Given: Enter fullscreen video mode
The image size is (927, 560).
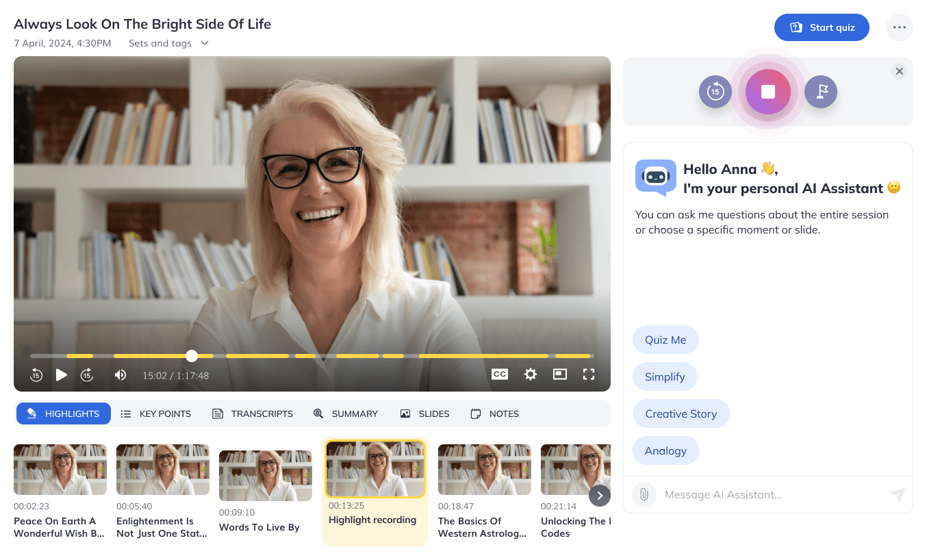Looking at the screenshot, I should click(x=589, y=374).
